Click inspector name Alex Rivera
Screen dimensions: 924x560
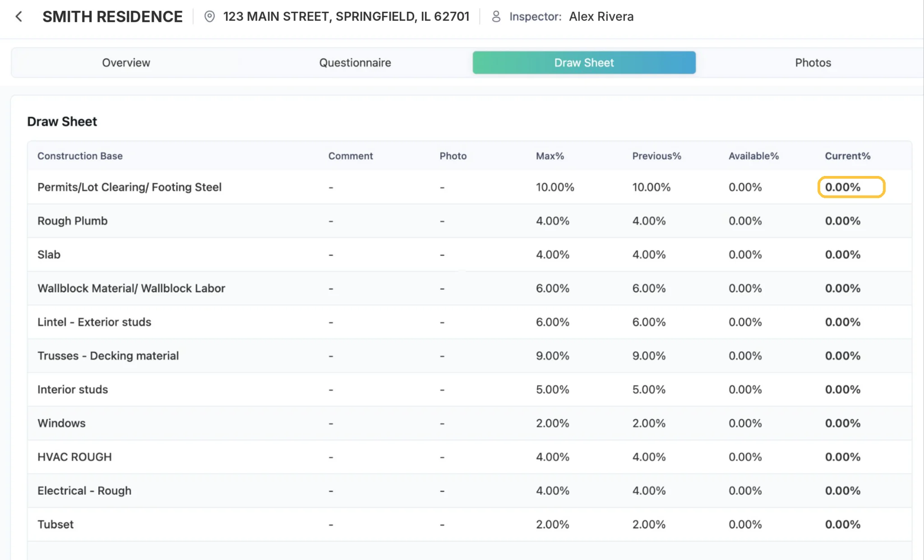(x=601, y=17)
